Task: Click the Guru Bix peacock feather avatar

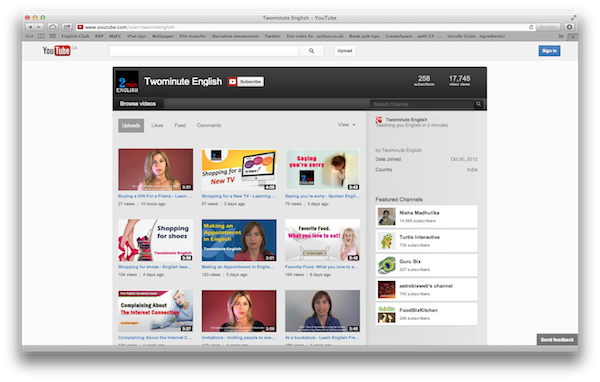Action: tap(386, 265)
